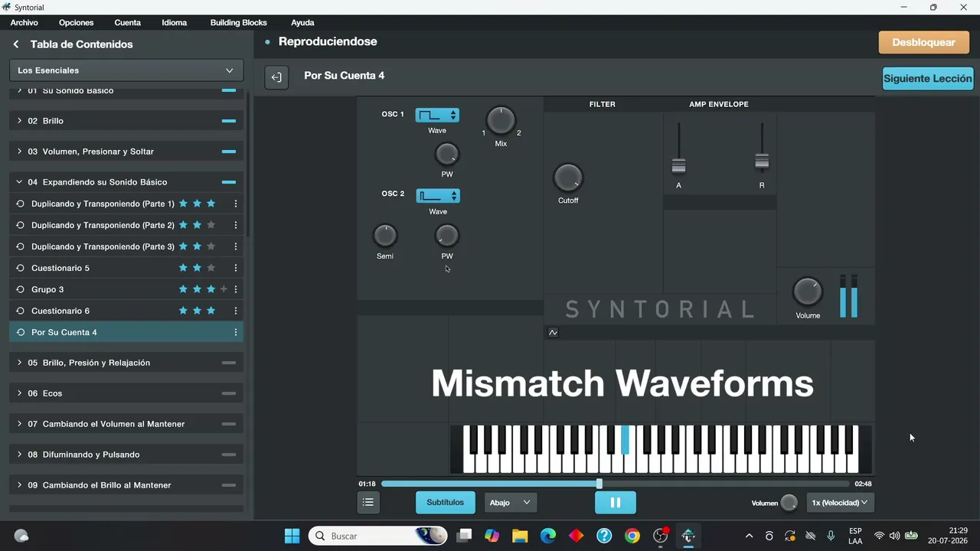Click the Desbloquear button
980x551 pixels.
click(x=924, y=42)
